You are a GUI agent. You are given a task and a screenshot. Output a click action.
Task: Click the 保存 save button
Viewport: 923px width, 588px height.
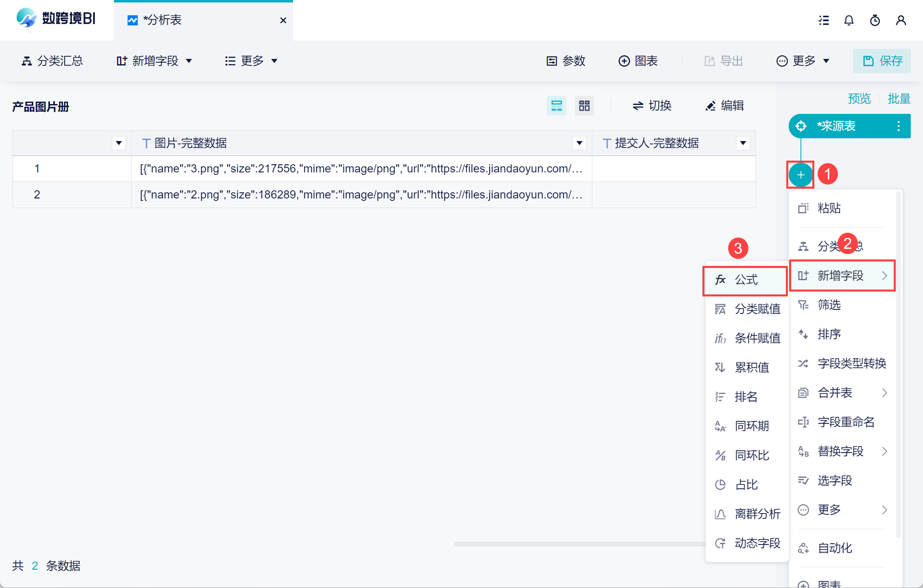(x=882, y=61)
